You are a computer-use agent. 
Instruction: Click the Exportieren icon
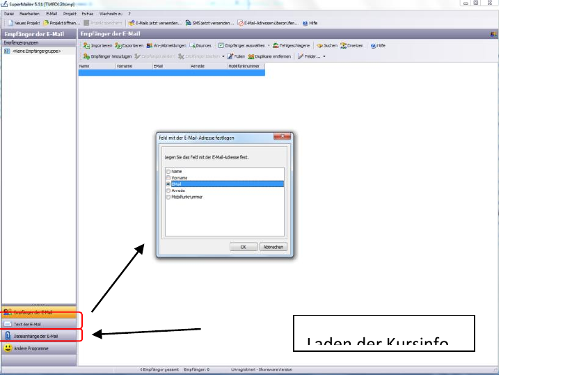pos(118,45)
